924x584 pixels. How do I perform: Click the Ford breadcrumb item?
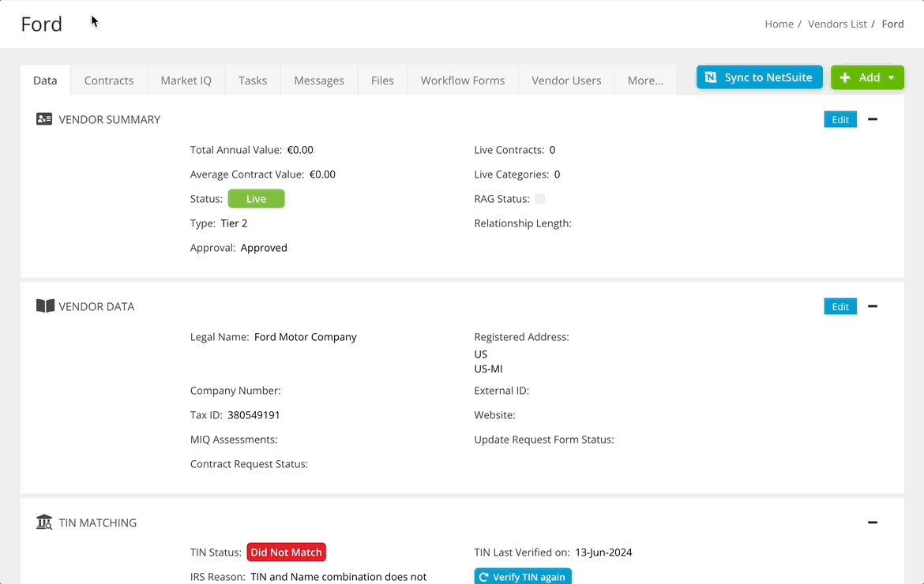(x=892, y=24)
